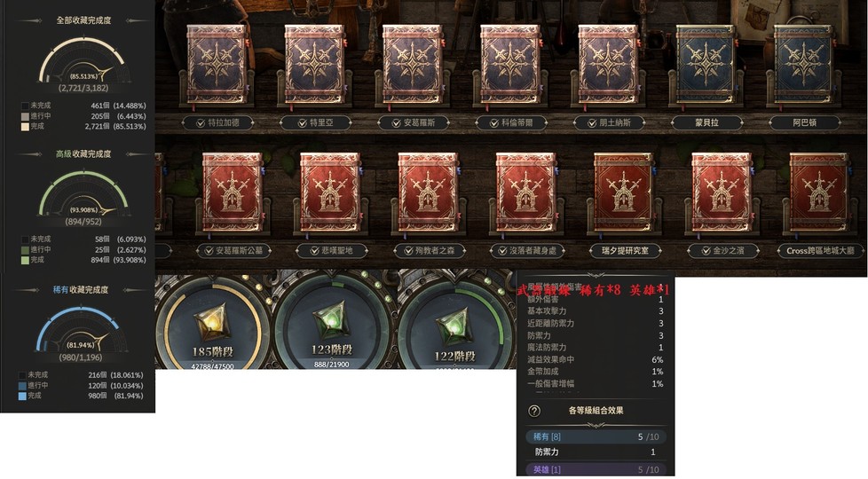Select the 全部收藏完成度 section header
Image resolution: width=868 pixels, height=479 pixels.
[x=83, y=20]
